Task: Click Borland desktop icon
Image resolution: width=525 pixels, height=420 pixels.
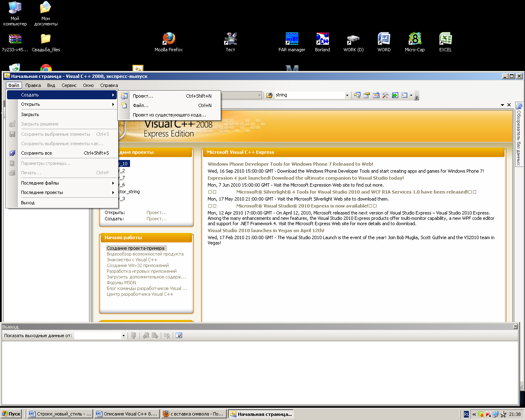Action: pyautogui.click(x=322, y=42)
